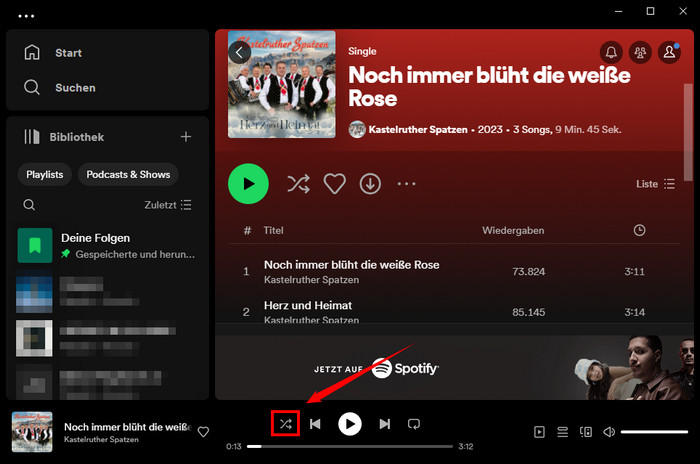Play the single with green play button
This screenshot has width=700, height=464.
(x=248, y=184)
